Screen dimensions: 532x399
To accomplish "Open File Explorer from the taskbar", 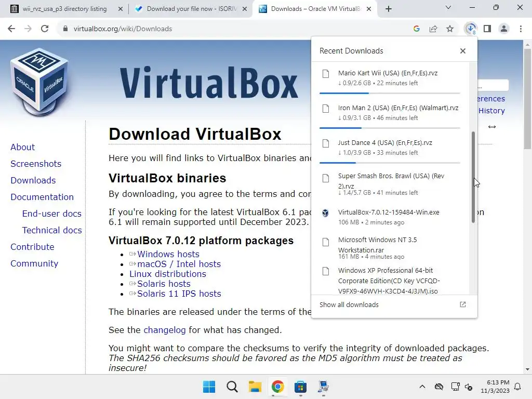I will click(255, 387).
